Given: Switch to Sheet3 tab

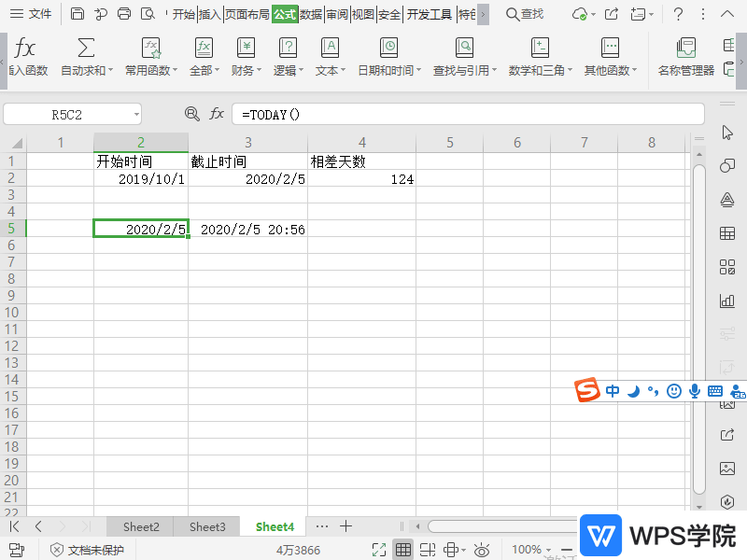Looking at the screenshot, I should (x=207, y=526).
